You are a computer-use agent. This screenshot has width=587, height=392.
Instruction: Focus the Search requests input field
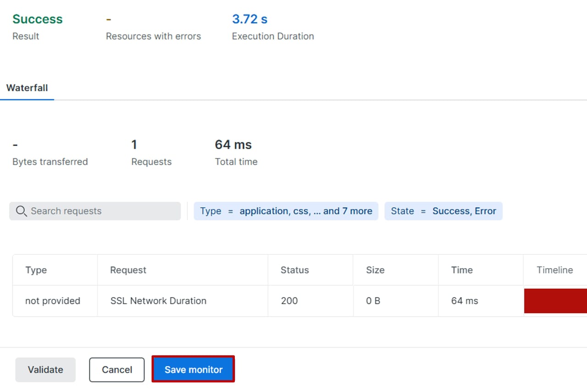[x=101, y=211]
